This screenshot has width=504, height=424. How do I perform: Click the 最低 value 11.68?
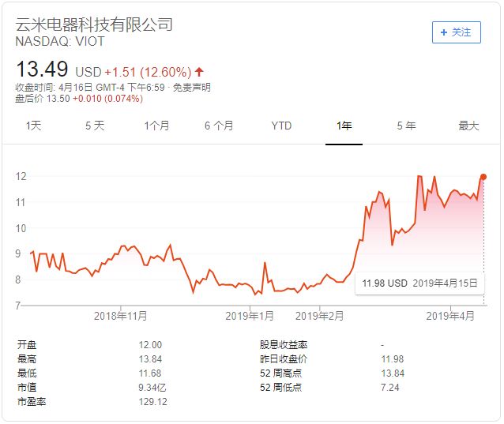click(150, 373)
